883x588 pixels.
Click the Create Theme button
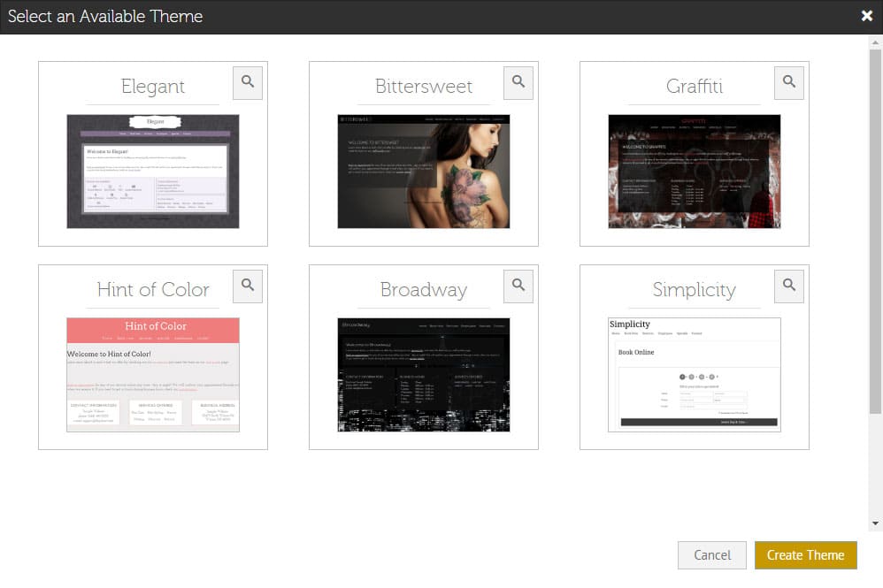pos(805,555)
